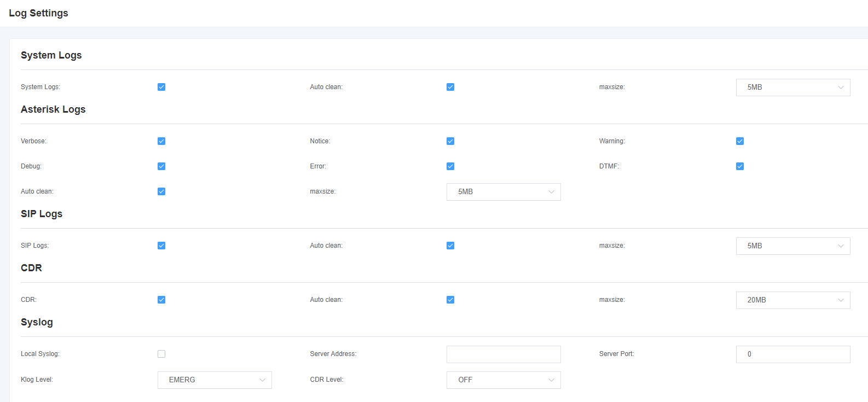Uncheck the Debug log option

161,166
